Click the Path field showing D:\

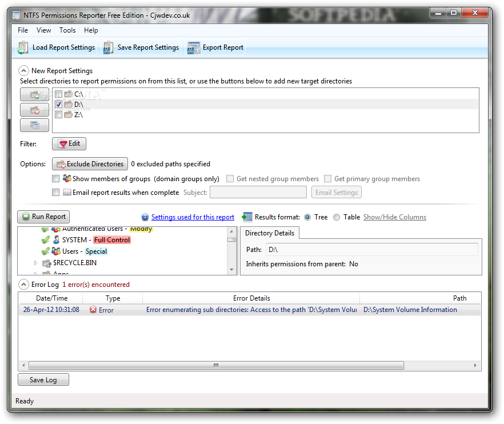point(372,250)
